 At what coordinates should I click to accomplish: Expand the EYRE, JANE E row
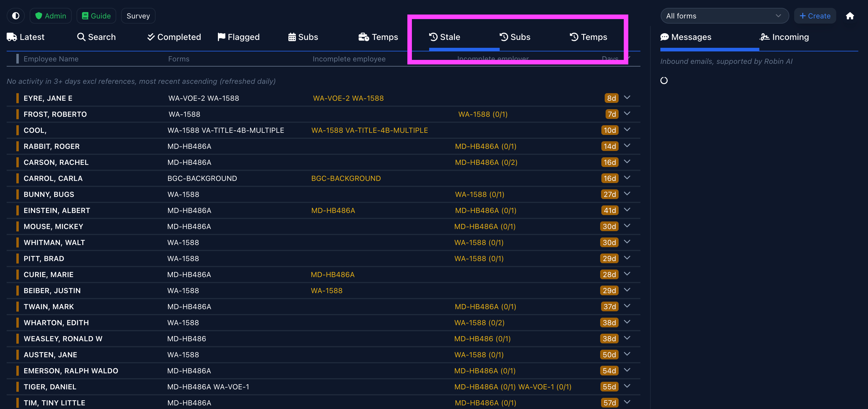[x=627, y=98]
